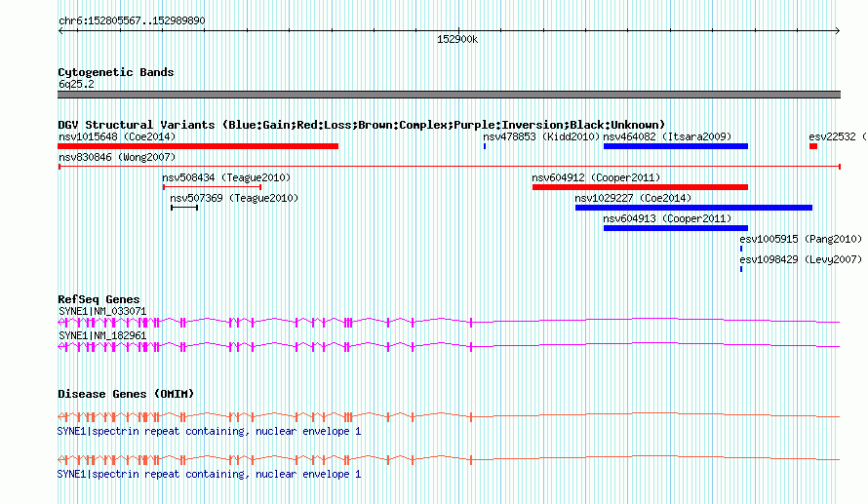Select the magenta SYNE1 NM_033071 transcript glyph
This screenshot has width=868, height=504.
pos(449,322)
